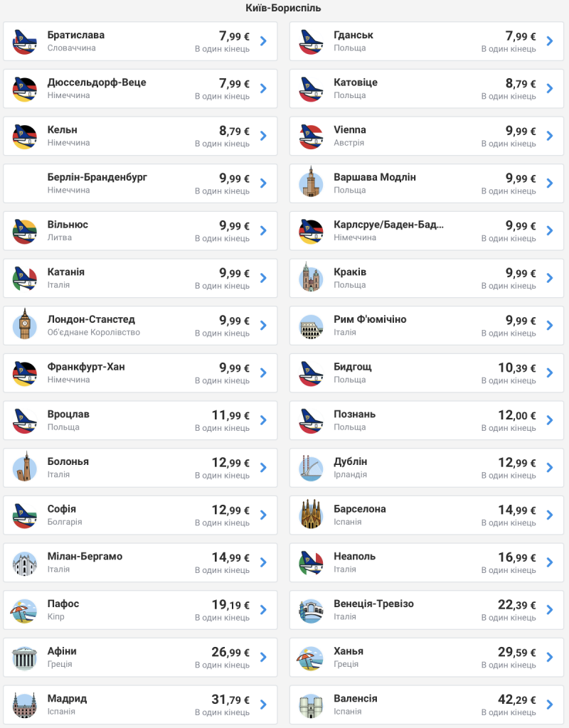Click the Palace of Culture icon for Варшава Модлін
The image size is (569, 728).
click(311, 182)
